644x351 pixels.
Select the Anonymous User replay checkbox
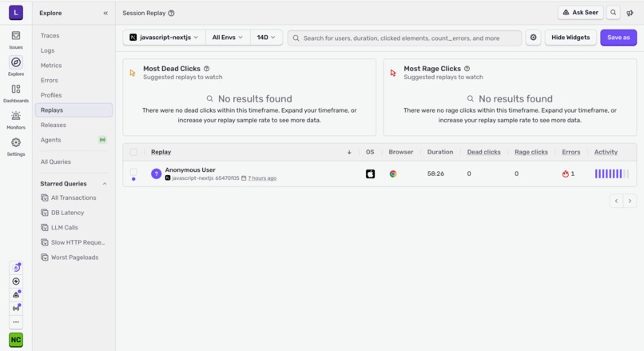coord(133,172)
